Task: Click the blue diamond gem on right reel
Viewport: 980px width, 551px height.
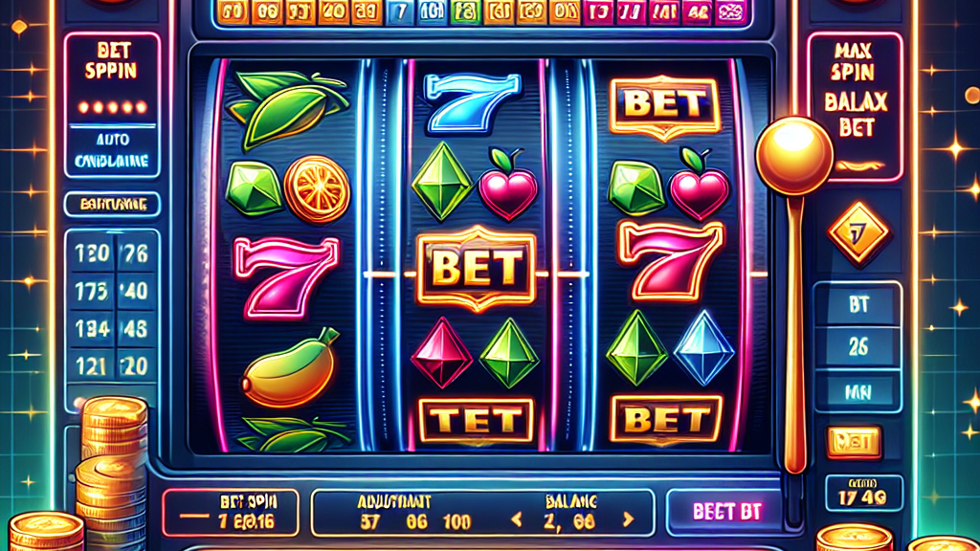Action: pos(703,348)
